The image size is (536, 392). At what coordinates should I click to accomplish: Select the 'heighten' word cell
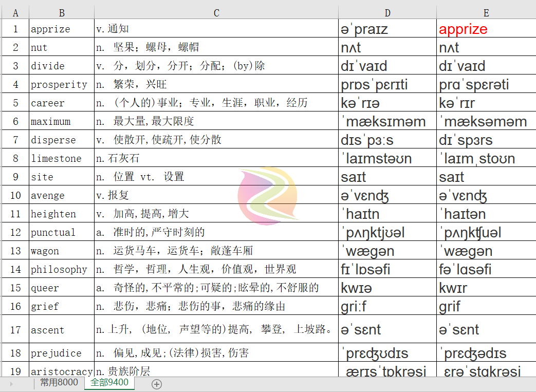[62, 213]
